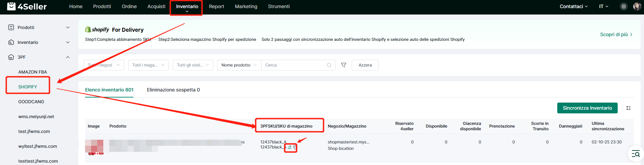This screenshot has height=165, width=644.
Task: Open the Tutti gli stati dropdown
Action: (193, 65)
